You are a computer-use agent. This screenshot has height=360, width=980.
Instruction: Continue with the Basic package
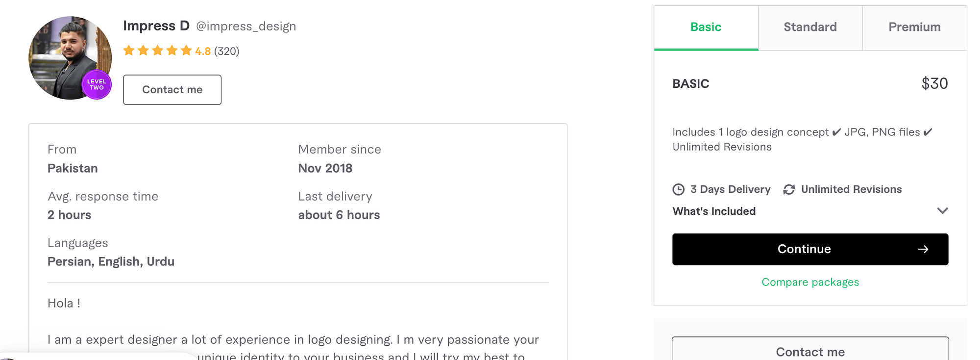[810, 249]
